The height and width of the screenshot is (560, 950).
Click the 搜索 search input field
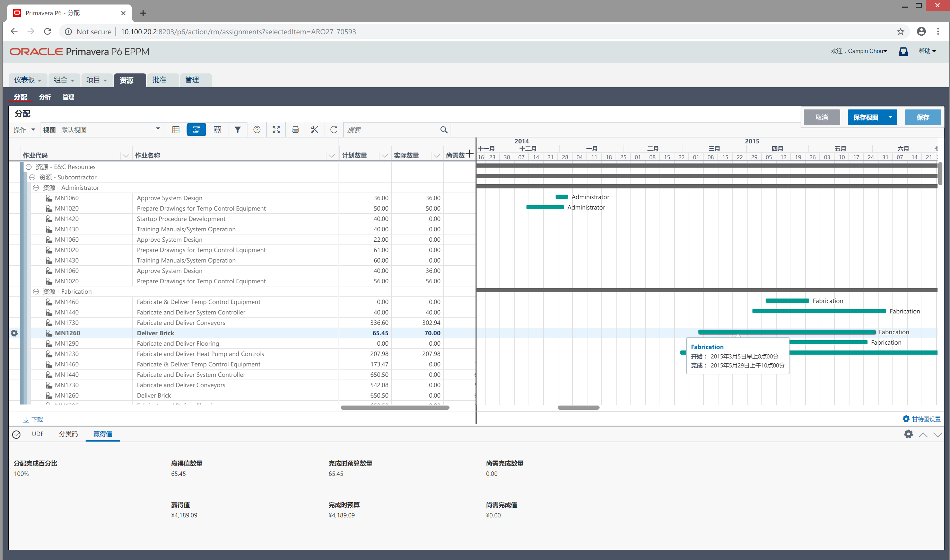pyautogui.click(x=391, y=130)
